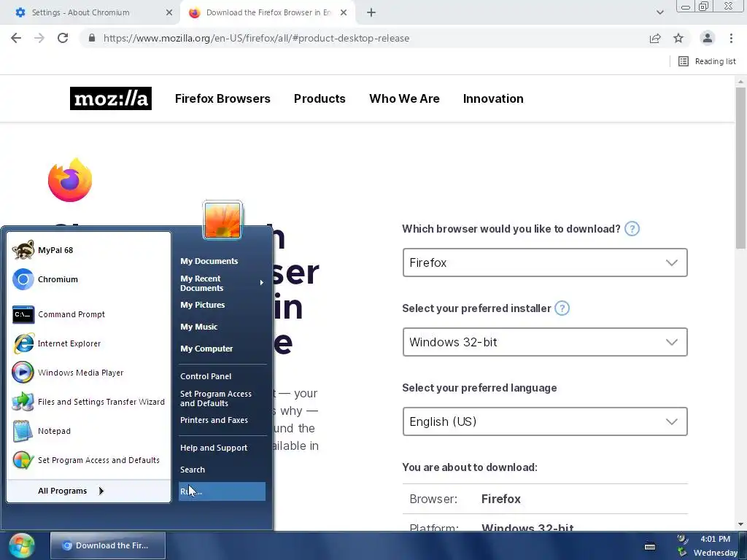Close the Settings - About Chromium tab
The height and width of the screenshot is (560, 747).
[x=169, y=12]
